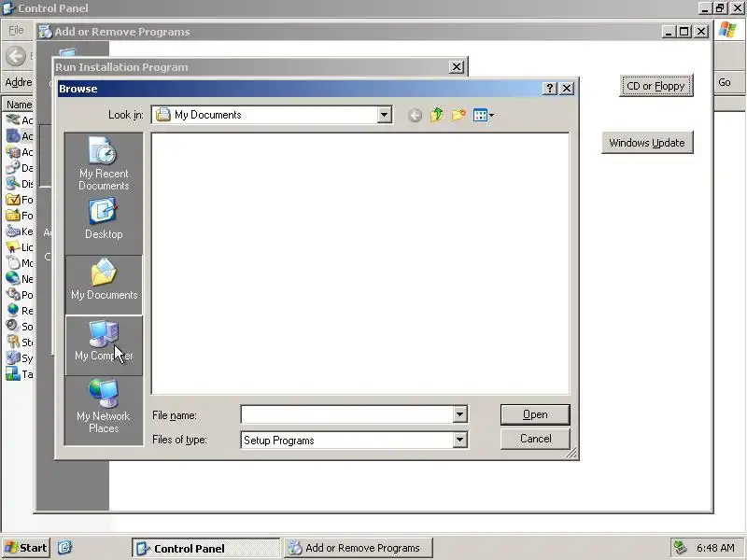Screen dimensions: 747x560
Task: Click the clock showing 6:48 AM
Action: click(x=715, y=548)
